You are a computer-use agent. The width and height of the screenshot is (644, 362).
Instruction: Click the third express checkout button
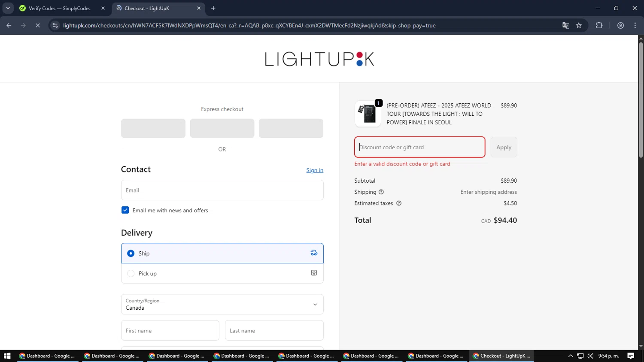click(291, 128)
